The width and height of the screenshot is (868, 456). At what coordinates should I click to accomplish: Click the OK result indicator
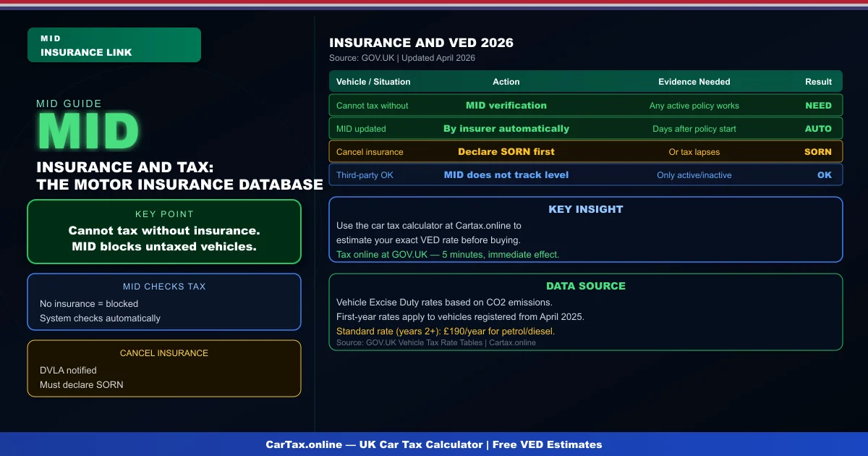tap(825, 174)
